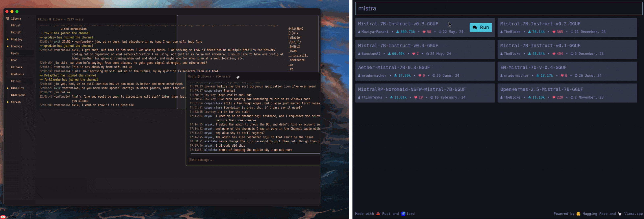Click the iced logo in the footer
The image size is (644, 219).
click(403, 214)
